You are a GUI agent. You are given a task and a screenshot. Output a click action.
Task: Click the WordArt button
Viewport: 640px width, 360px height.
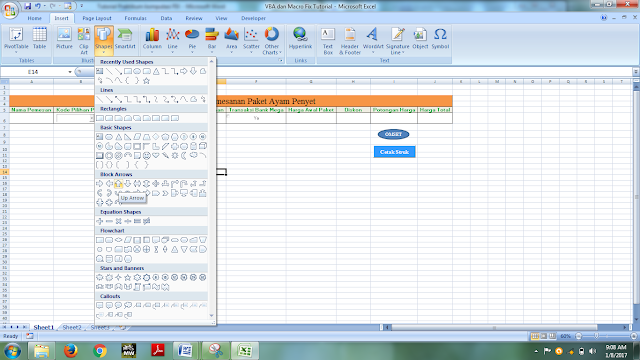tap(373, 40)
